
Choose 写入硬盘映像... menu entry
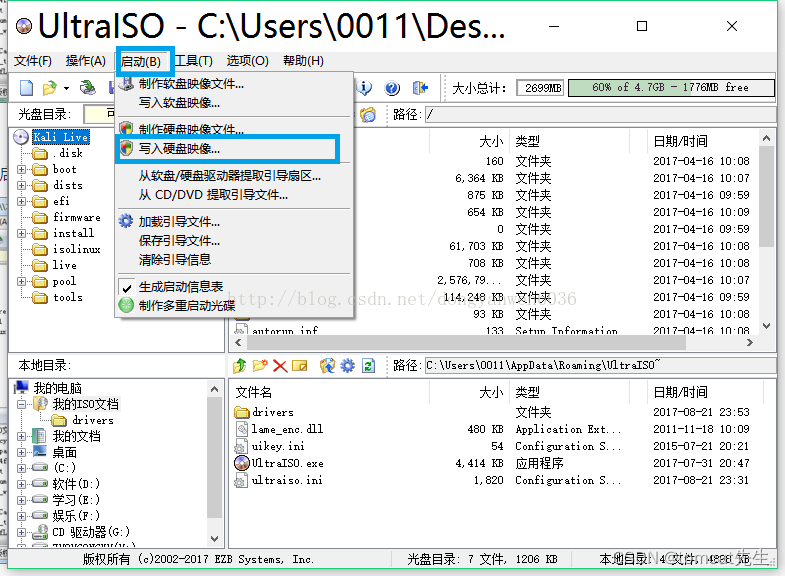point(228,149)
